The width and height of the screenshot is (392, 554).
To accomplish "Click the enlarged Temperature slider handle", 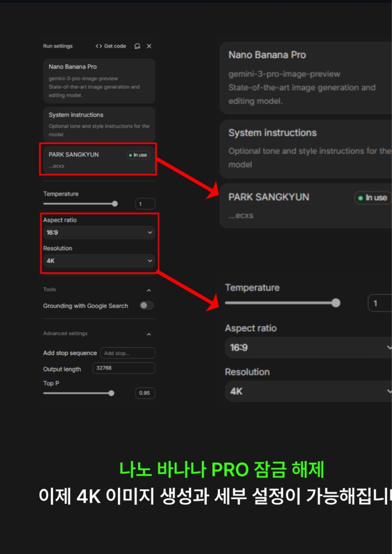I will [336, 303].
